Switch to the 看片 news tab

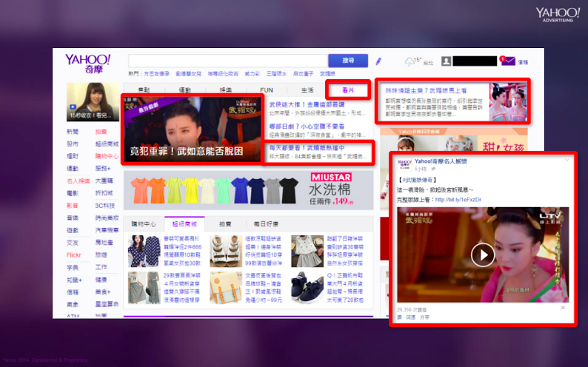348,90
